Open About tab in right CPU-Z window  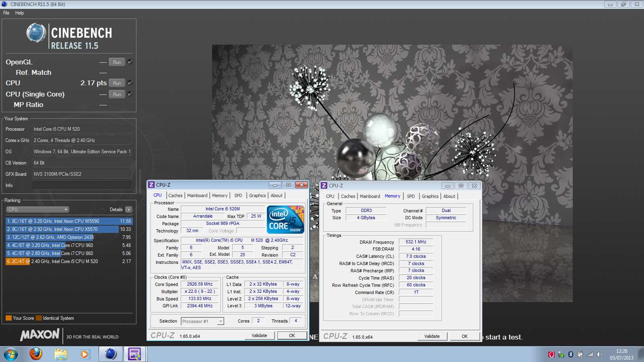click(x=449, y=196)
